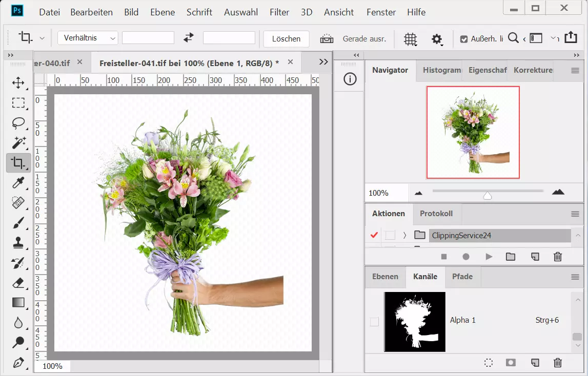Open the crop settings gear menu

tap(437, 39)
